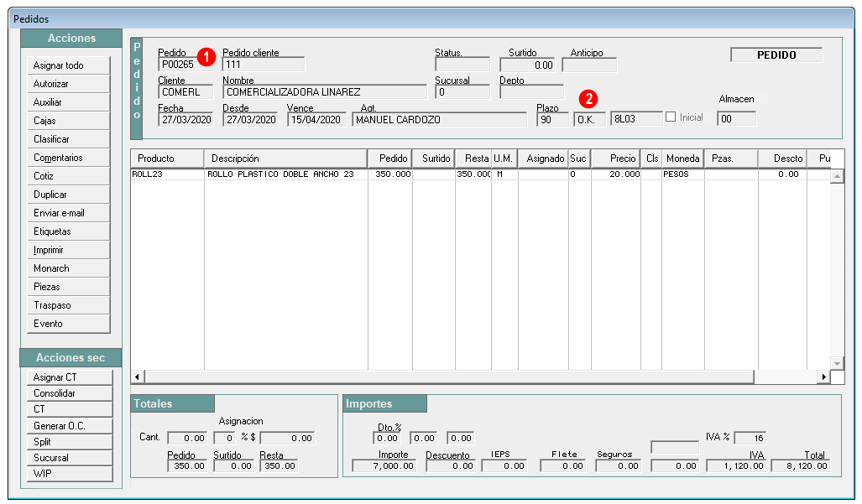The image size is (862, 504).
Task: Click the Vence date field 15/04/2020
Action: [316, 120]
